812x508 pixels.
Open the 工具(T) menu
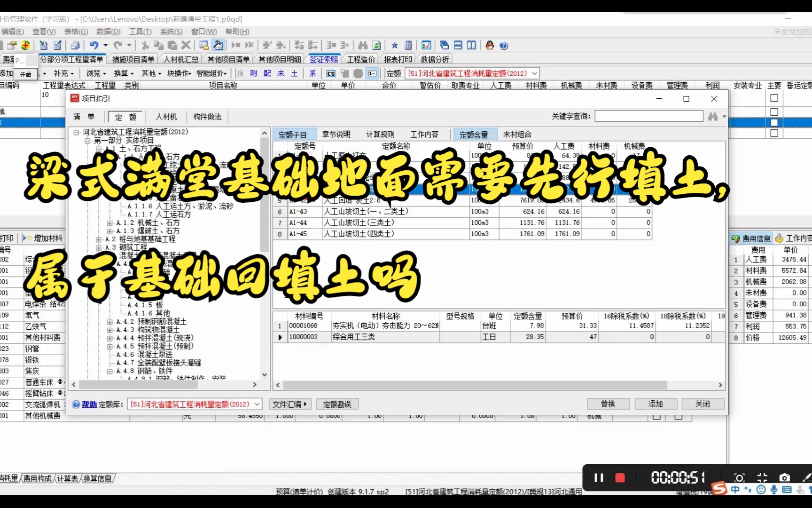140,32
